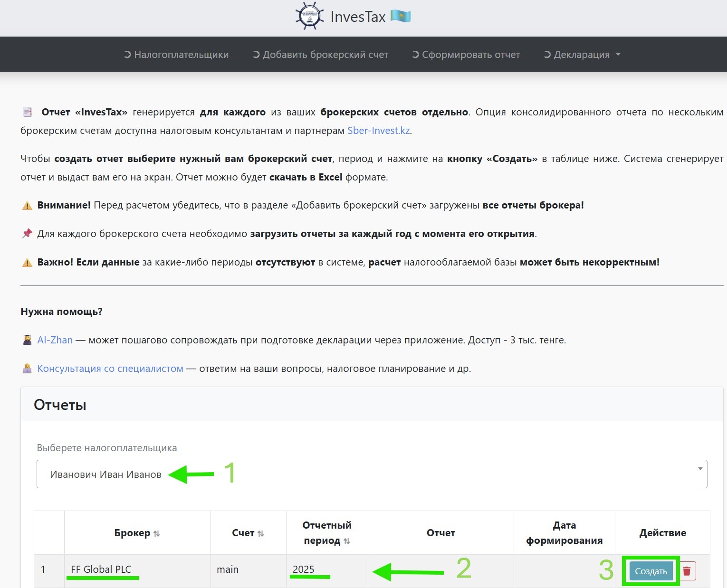Viewport: 727px width, 588px height.
Task: Click the consultation specialist emoji icon
Action: pyautogui.click(x=27, y=369)
